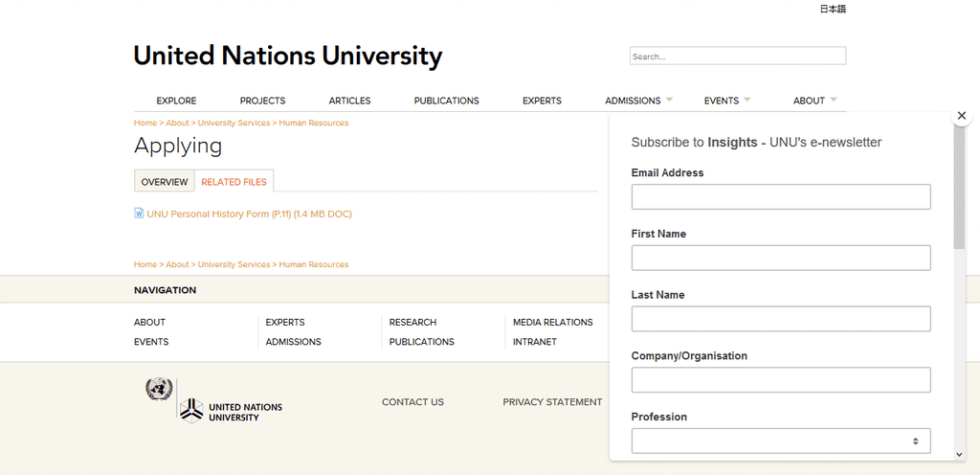
Task: Go to Home in top breadcrumb
Action: (145, 123)
